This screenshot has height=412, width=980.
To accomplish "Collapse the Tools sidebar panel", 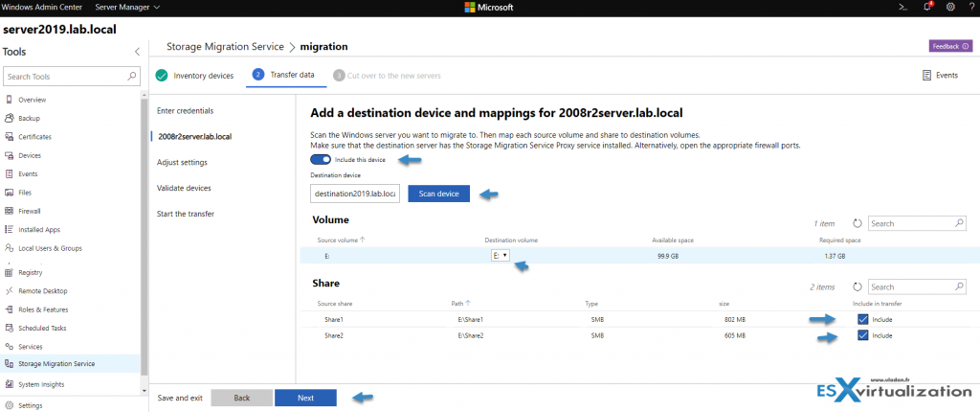I will pyautogui.click(x=137, y=50).
